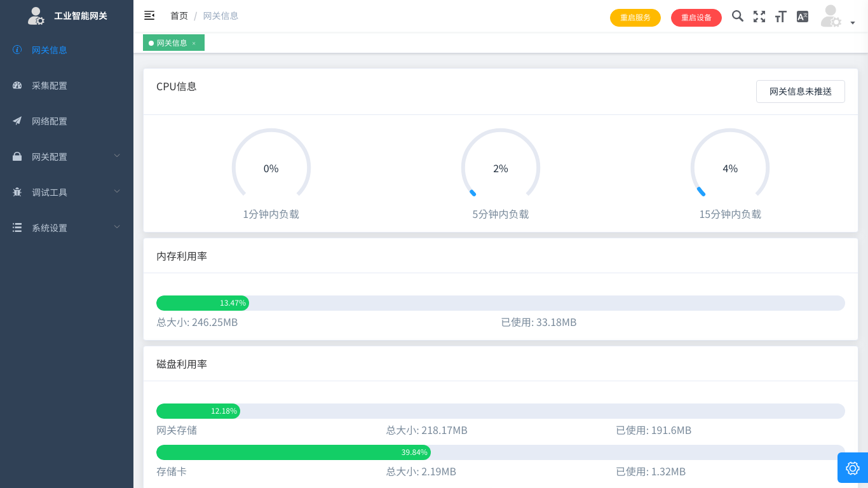868x488 pixels.
Task: Click the 总大小: 246.25MB text
Action: tap(197, 322)
